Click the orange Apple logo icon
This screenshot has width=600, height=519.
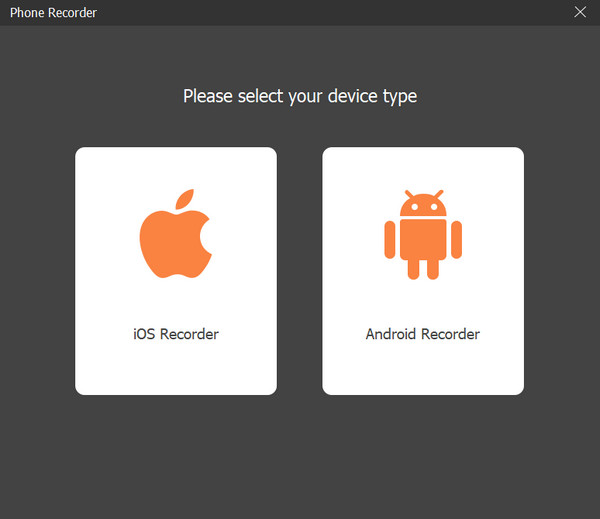(x=176, y=233)
